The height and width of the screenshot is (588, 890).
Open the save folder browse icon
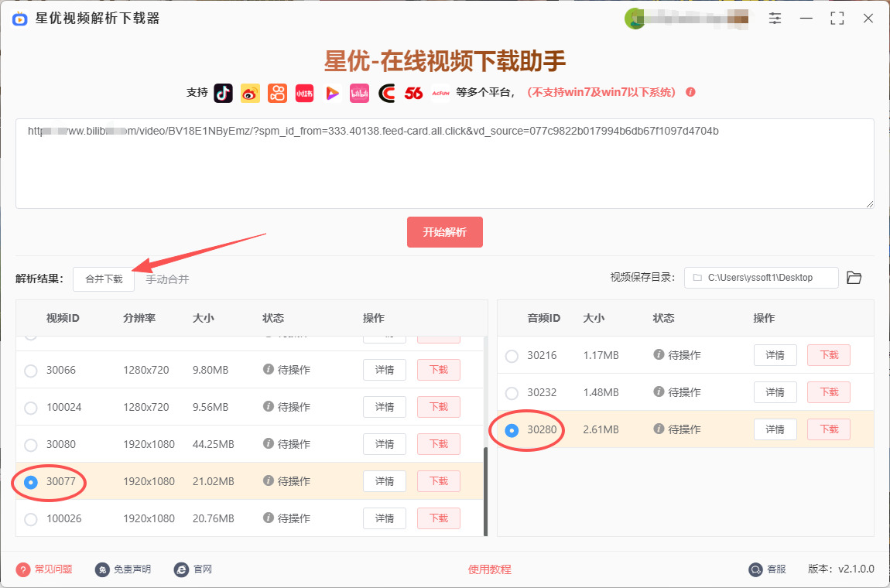pyautogui.click(x=854, y=278)
